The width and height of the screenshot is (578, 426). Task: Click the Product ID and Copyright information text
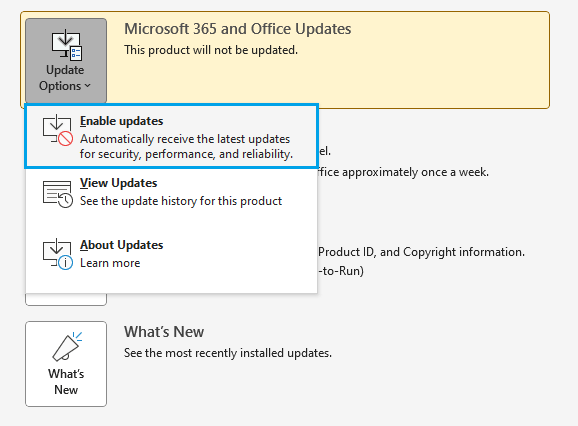pyautogui.click(x=421, y=252)
